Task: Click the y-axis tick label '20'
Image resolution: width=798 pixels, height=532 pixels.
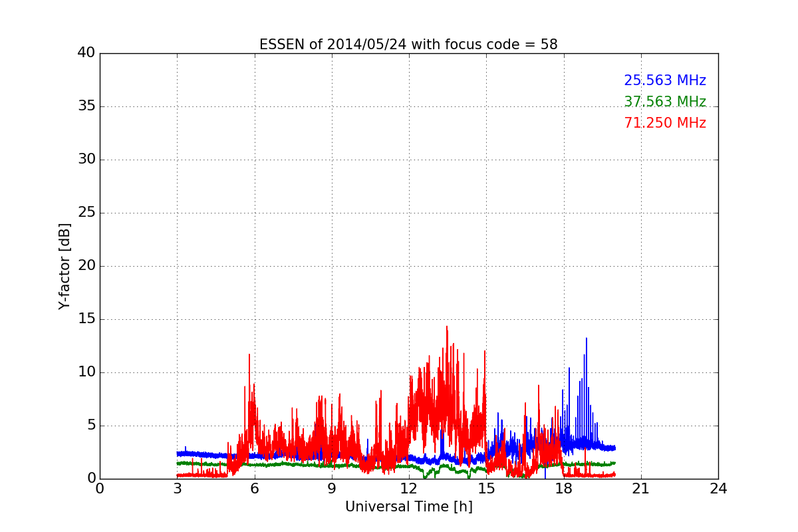Action: tap(86, 266)
